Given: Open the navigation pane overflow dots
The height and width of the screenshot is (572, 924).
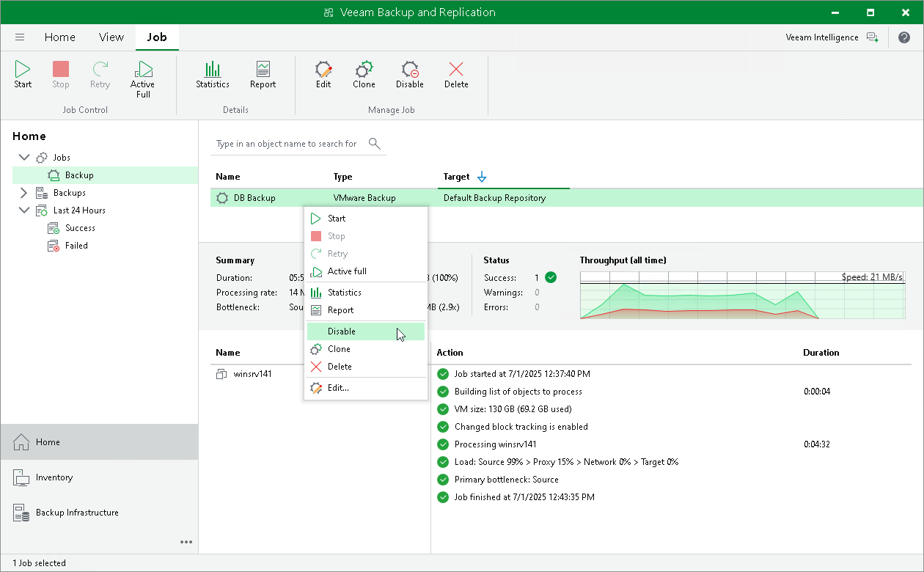Looking at the screenshot, I should 186,542.
